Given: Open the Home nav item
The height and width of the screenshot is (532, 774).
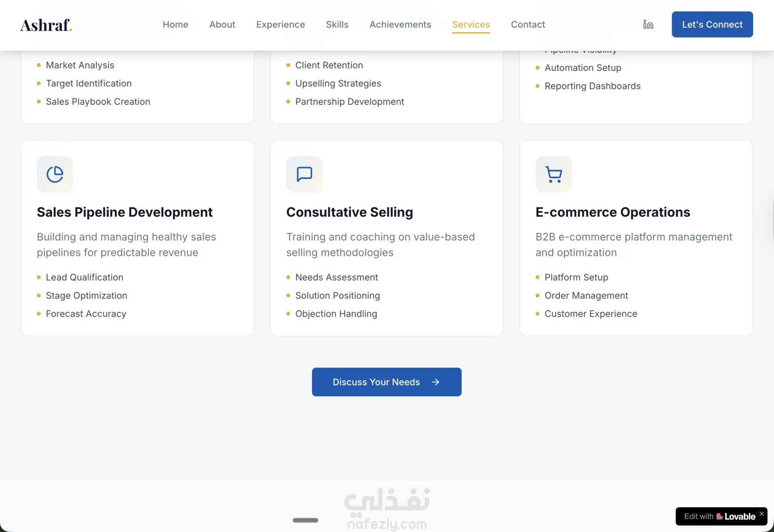Looking at the screenshot, I should [x=175, y=25].
